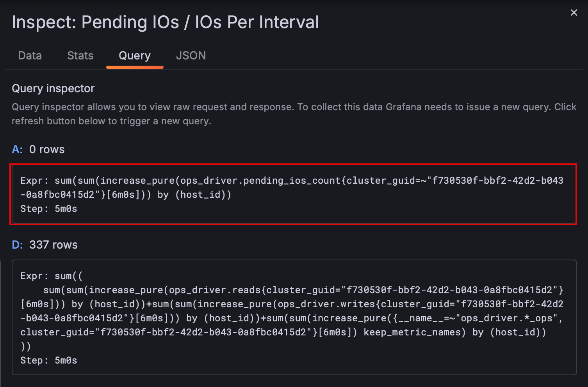Click 'Step: 5m0s' in query A box
This screenshot has height=387, width=588.
[x=49, y=209]
